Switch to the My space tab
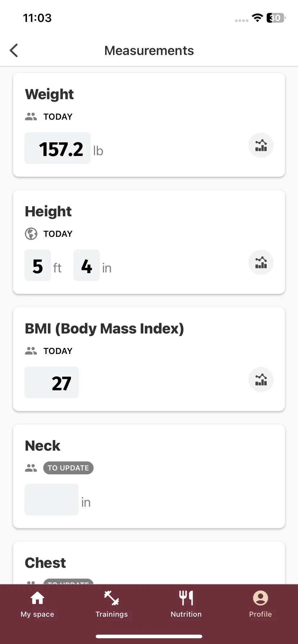The height and width of the screenshot is (644, 298). (37, 604)
